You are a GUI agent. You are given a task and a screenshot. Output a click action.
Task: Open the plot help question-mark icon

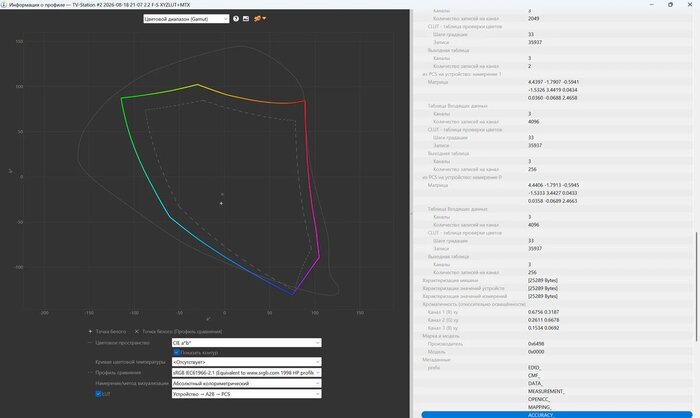[x=236, y=19]
